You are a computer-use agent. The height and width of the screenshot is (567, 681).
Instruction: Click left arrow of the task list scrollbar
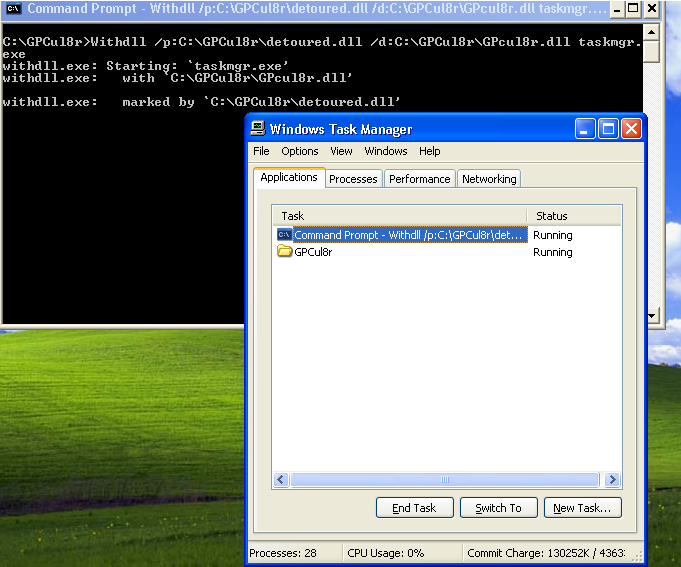pos(281,479)
